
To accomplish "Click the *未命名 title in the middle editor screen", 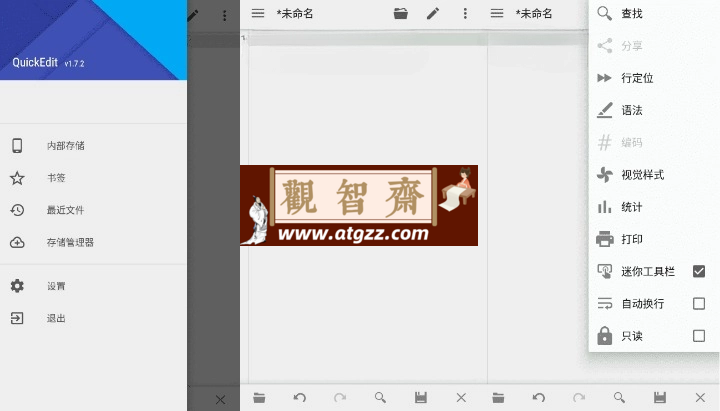I will pyautogui.click(x=295, y=14).
